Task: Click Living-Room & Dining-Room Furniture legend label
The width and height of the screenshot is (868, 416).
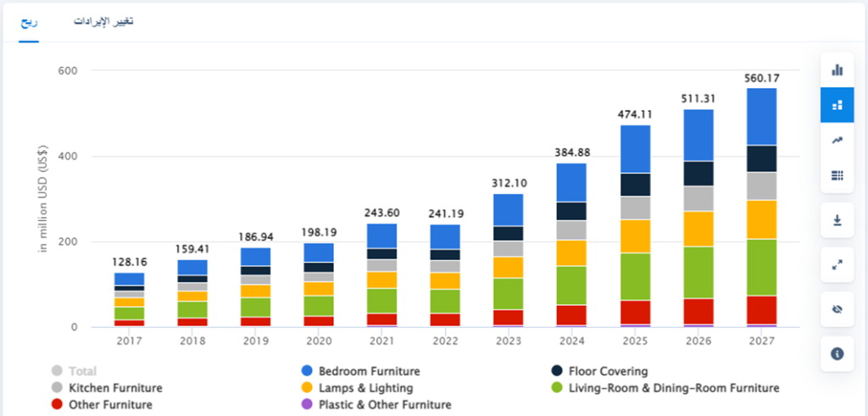Action: 672,388
